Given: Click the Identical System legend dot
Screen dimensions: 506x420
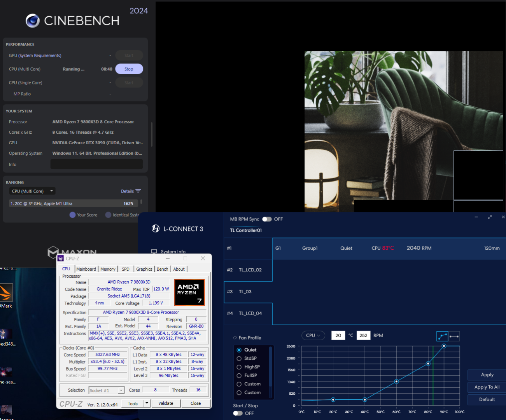Looking at the screenshot, I should [108, 215].
